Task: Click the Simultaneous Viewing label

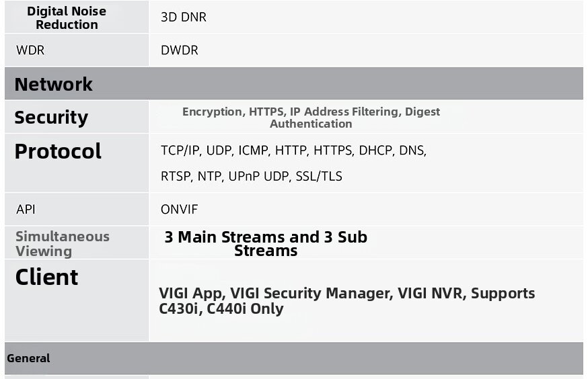Action: pyautogui.click(x=62, y=243)
